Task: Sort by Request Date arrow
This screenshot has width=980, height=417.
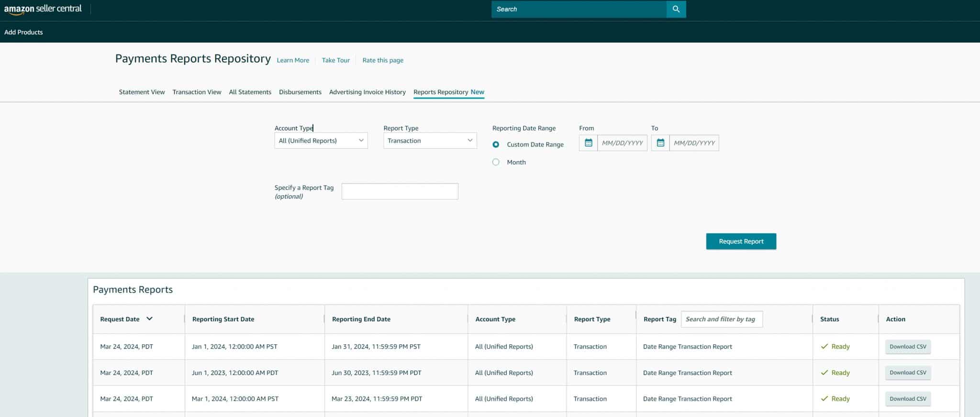Action: pos(149,319)
